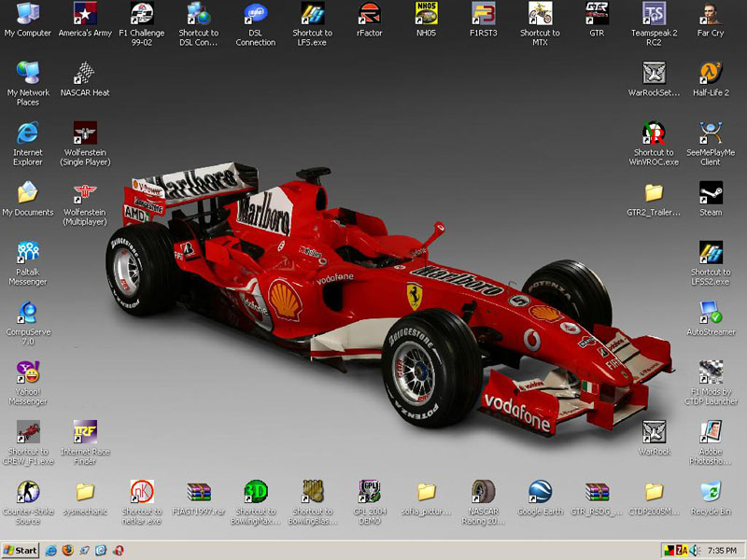The width and height of the screenshot is (747, 560).
Task: Select the NH05 desktop icon
Action: [x=426, y=19]
